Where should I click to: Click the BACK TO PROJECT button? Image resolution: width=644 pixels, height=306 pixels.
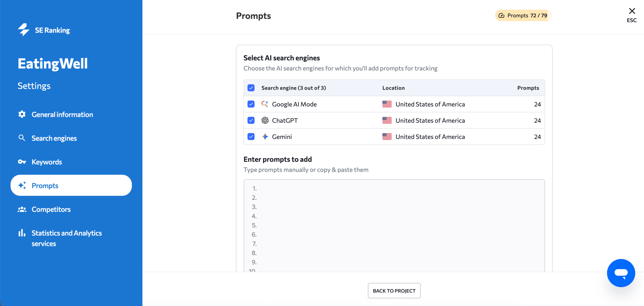(394, 291)
